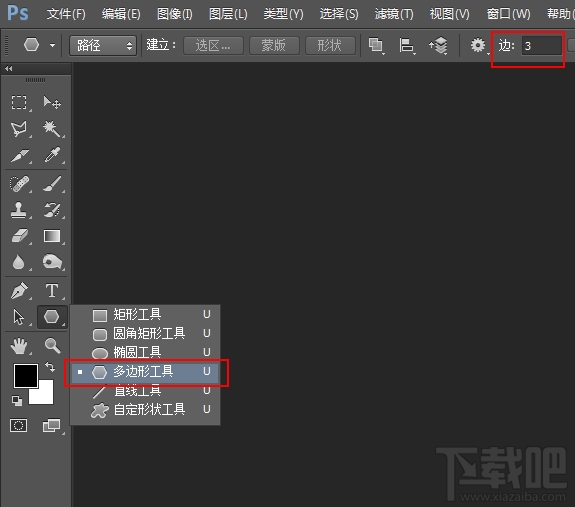Image resolution: width=575 pixels, height=507 pixels.
Task: Swap foreground and background colors
Action: pos(50,366)
